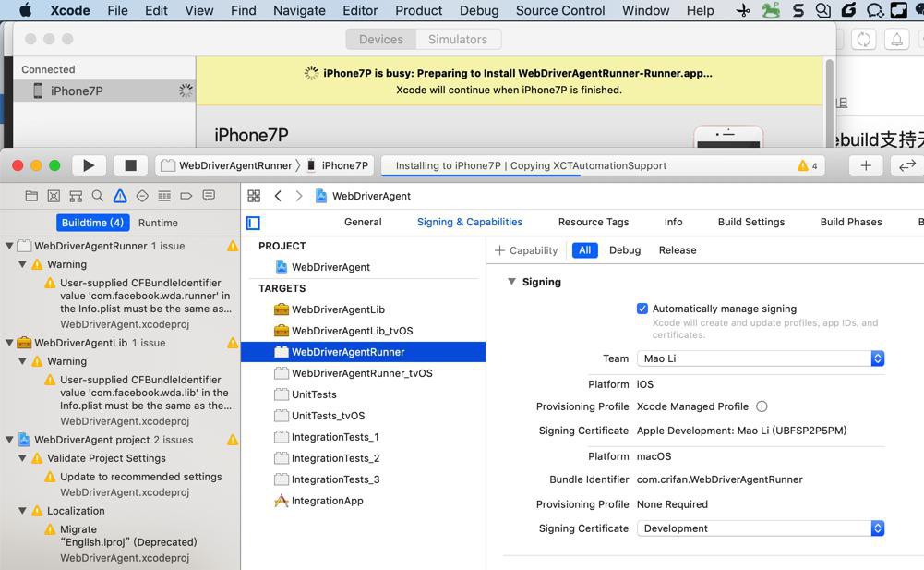
Task: Add a new Capability
Action: point(526,250)
